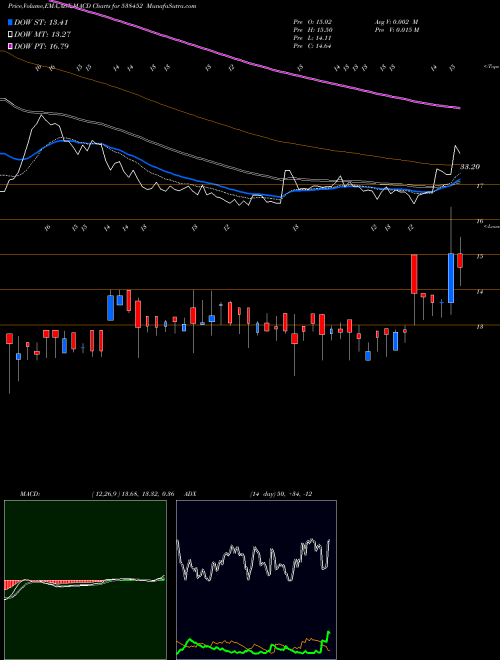Click the 33.20 price label
500x660 pixels.
pyautogui.click(x=470, y=167)
